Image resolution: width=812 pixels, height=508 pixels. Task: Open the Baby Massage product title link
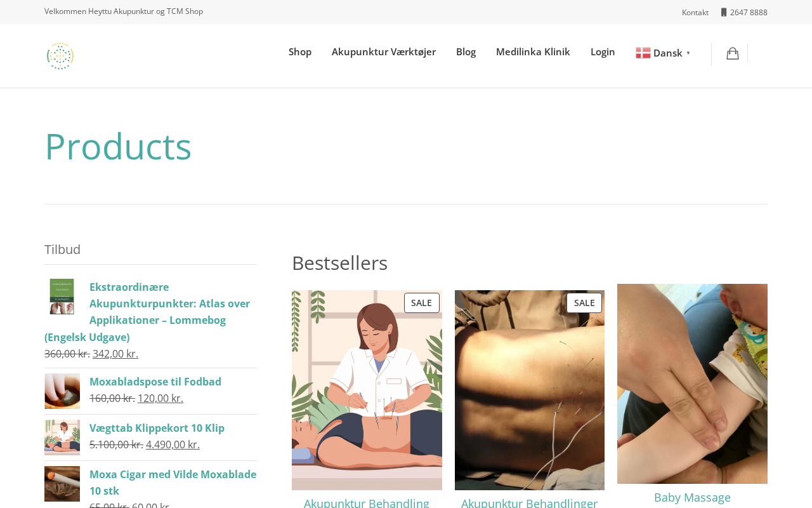(x=692, y=497)
